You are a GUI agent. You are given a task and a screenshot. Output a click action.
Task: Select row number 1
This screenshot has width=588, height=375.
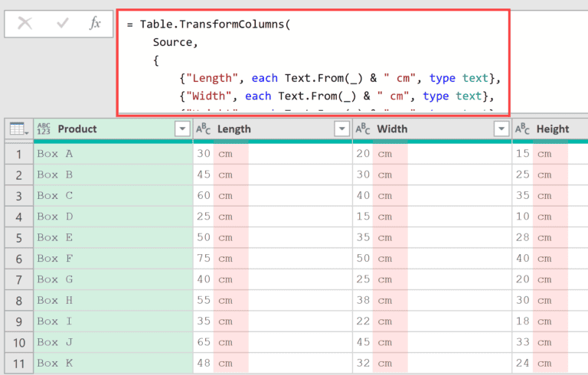pyautogui.click(x=18, y=154)
